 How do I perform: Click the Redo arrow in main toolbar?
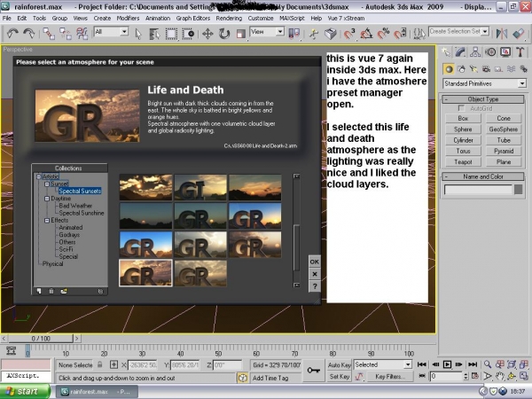tap(29, 34)
